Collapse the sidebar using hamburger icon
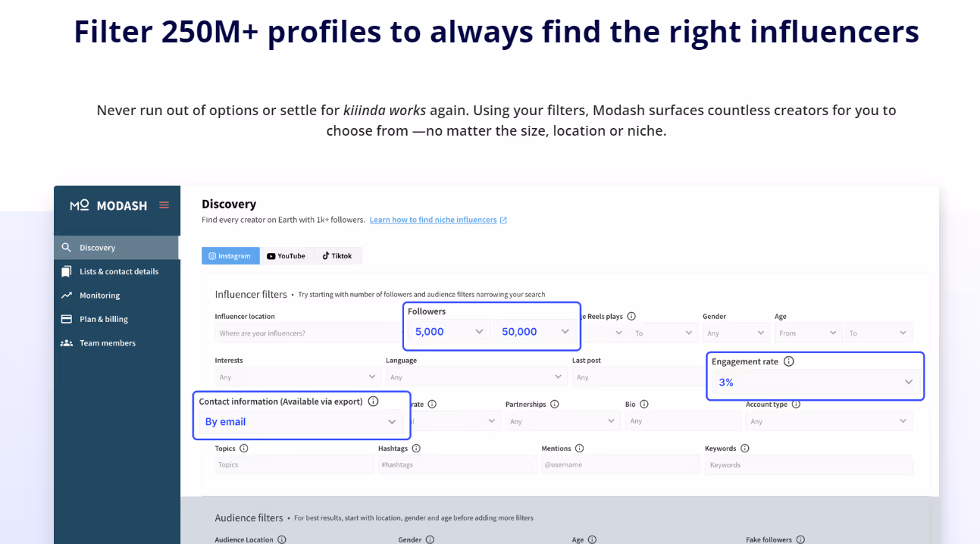 164,205
